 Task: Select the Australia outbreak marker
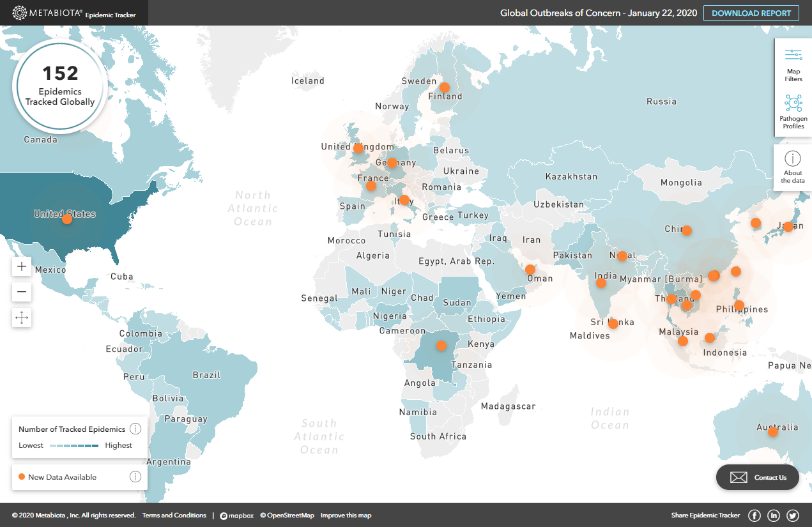click(773, 432)
